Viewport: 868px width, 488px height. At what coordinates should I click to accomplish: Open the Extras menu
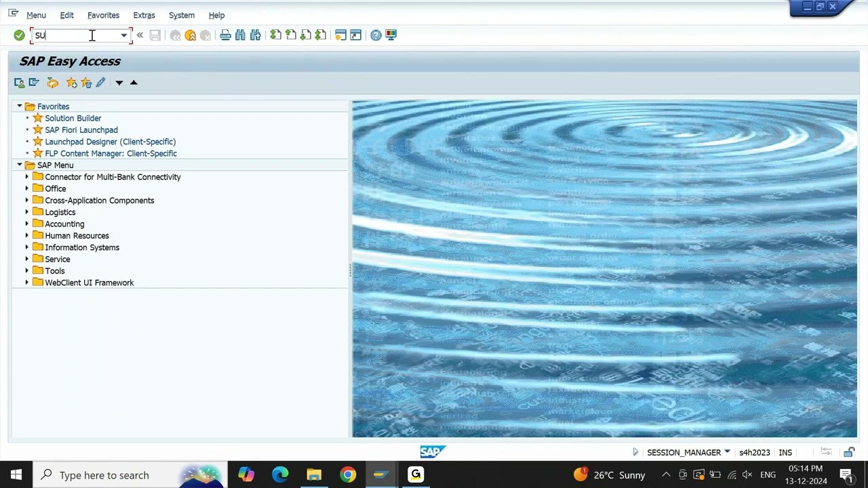point(144,15)
